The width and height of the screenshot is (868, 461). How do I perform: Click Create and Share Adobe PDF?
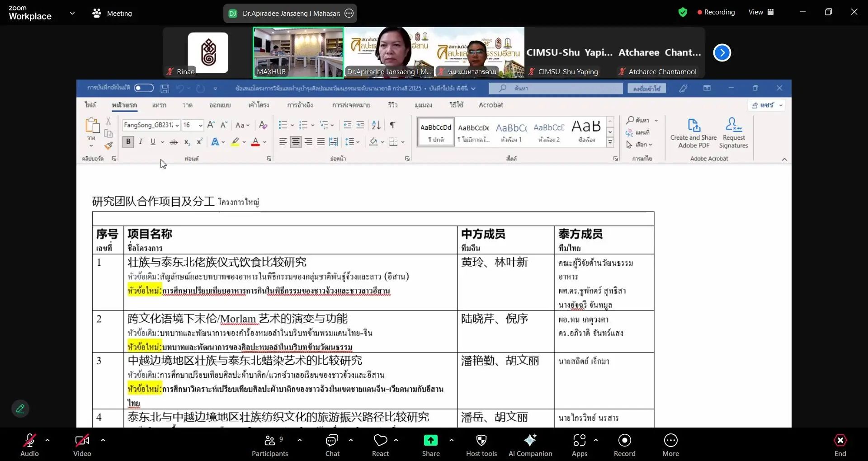pos(694,132)
